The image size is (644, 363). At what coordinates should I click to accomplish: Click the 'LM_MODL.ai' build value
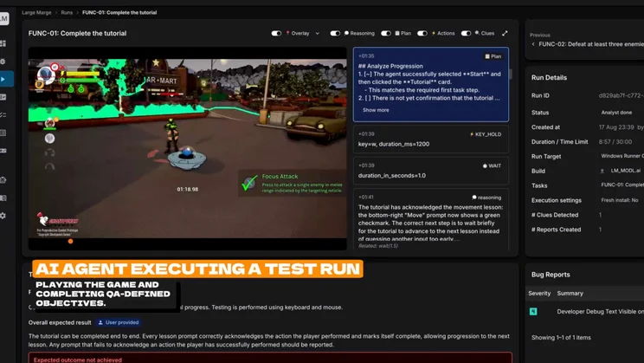[625, 171]
